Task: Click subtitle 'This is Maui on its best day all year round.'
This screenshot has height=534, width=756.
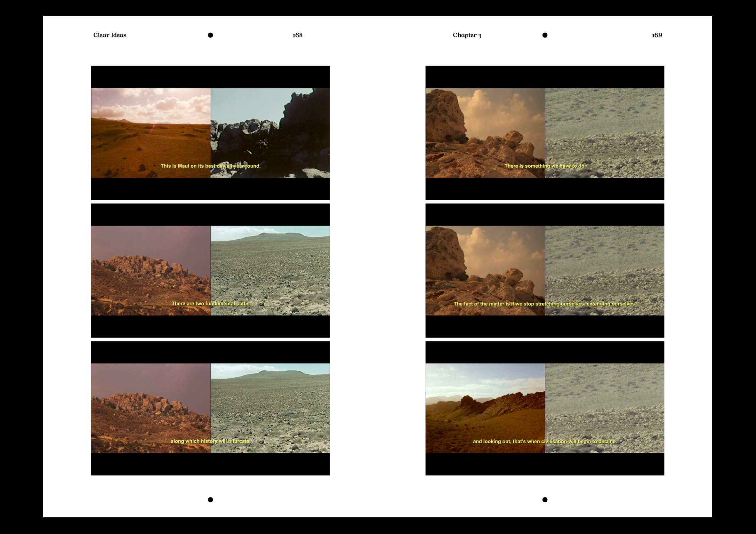Action: click(x=210, y=166)
